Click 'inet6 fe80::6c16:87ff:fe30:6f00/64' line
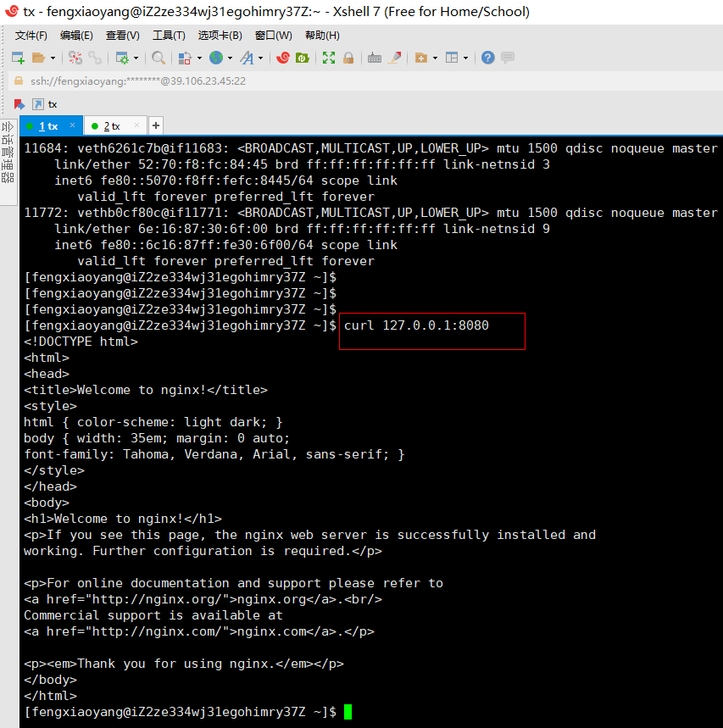The height and width of the screenshot is (728, 723). (184, 245)
